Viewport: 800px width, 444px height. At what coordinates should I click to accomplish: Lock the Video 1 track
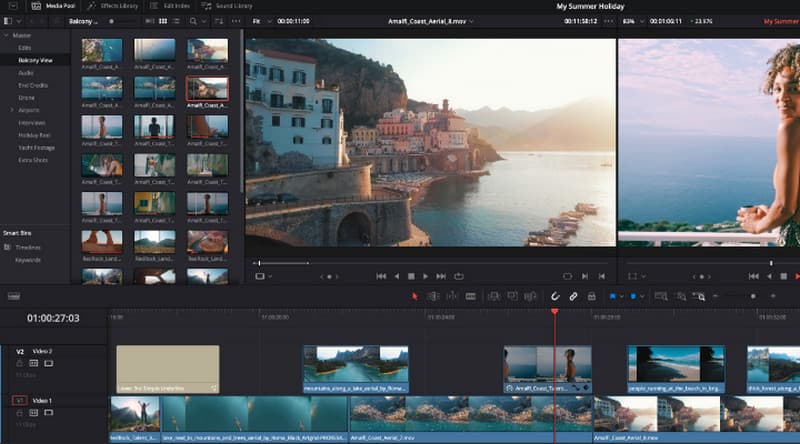pos(19,412)
